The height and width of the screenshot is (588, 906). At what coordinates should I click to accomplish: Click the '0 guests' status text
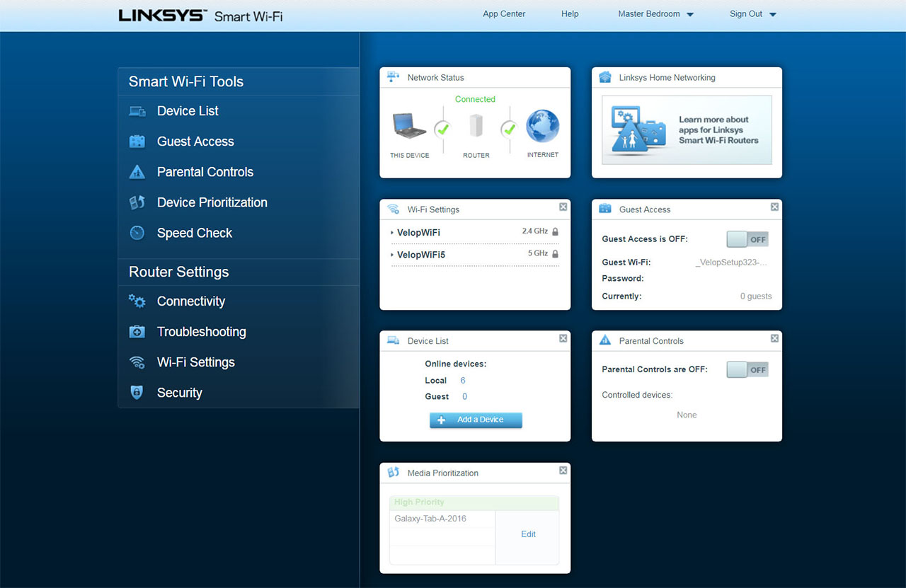(x=756, y=296)
